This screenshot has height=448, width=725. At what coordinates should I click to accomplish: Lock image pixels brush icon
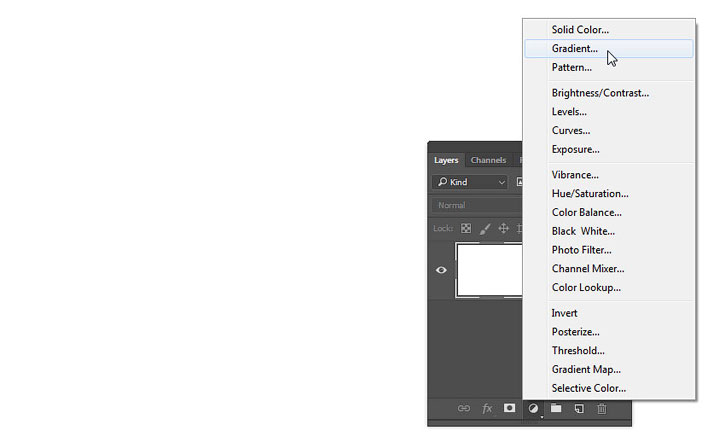click(485, 228)
